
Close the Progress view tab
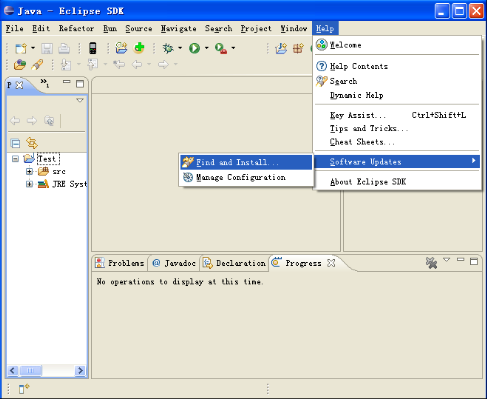coord(331,263)
